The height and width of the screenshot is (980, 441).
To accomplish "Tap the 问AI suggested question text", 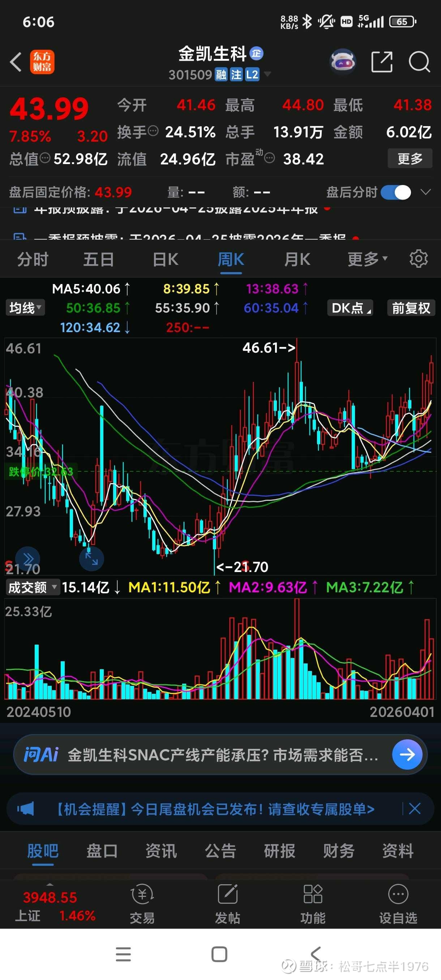I will click(223, 755).
